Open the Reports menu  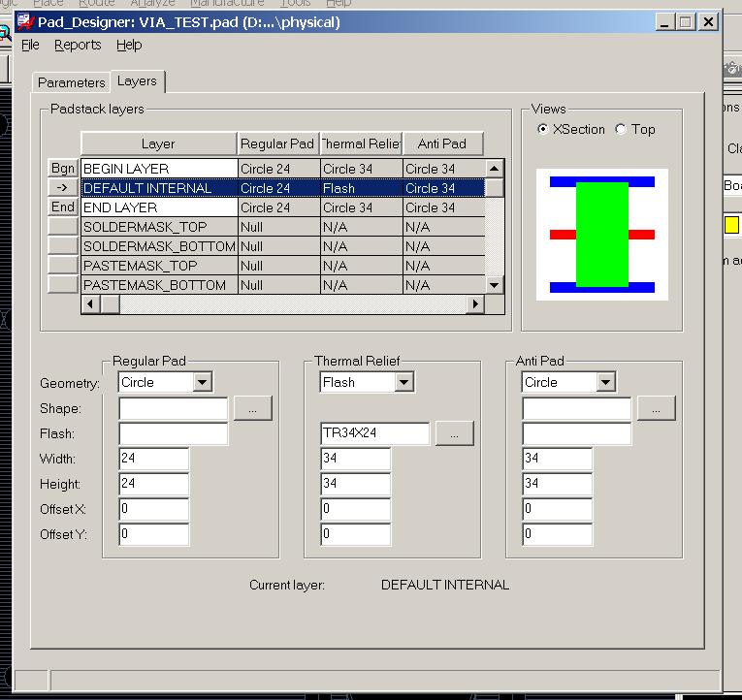[x=78, y=45]
